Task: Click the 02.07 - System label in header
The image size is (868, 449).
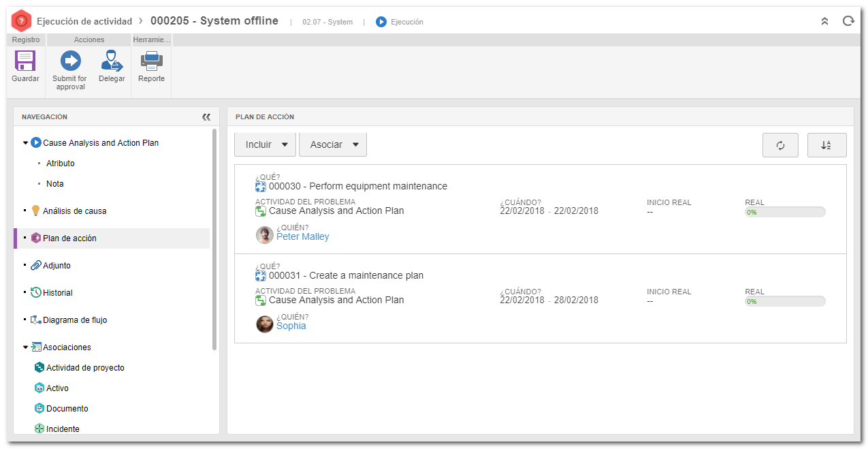Action: (327, 22)
